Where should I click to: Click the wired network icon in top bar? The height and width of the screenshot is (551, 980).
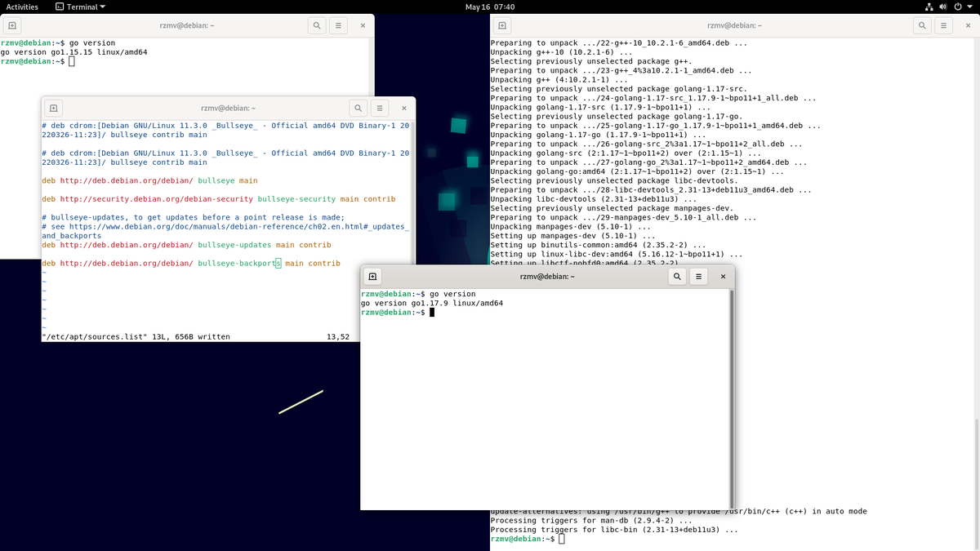(929, 7)
